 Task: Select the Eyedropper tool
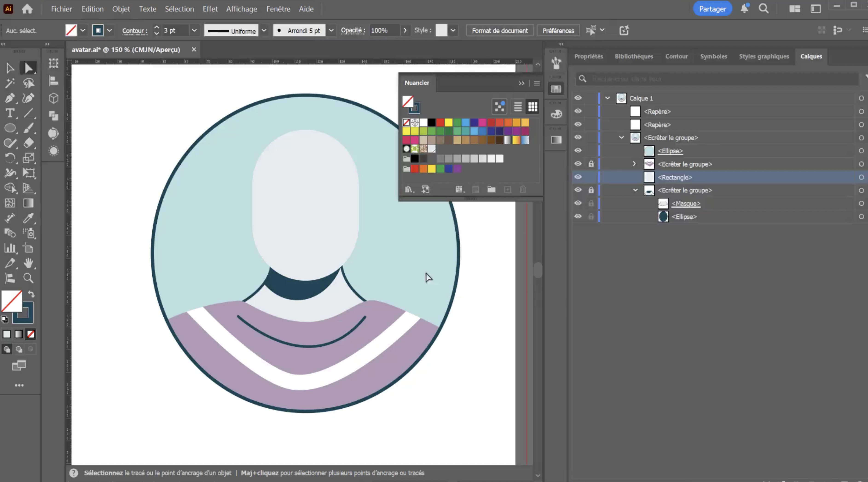click(x=28, y=218)
